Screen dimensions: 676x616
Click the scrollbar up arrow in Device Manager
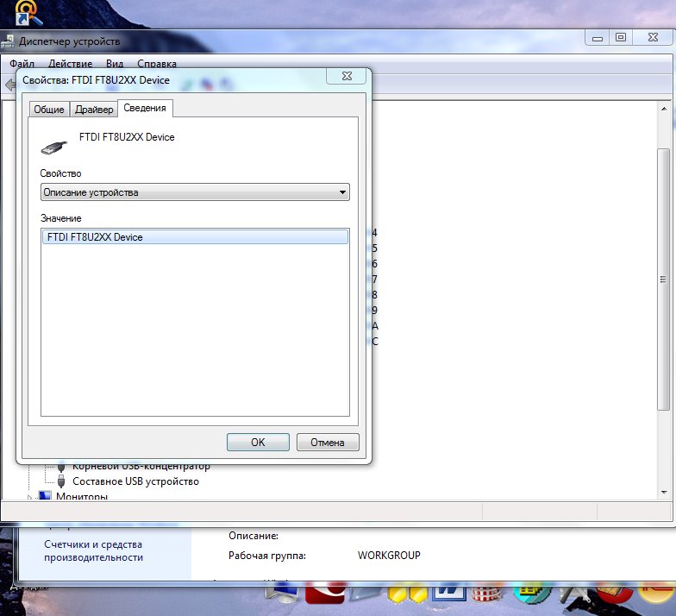tap(664, 109)
